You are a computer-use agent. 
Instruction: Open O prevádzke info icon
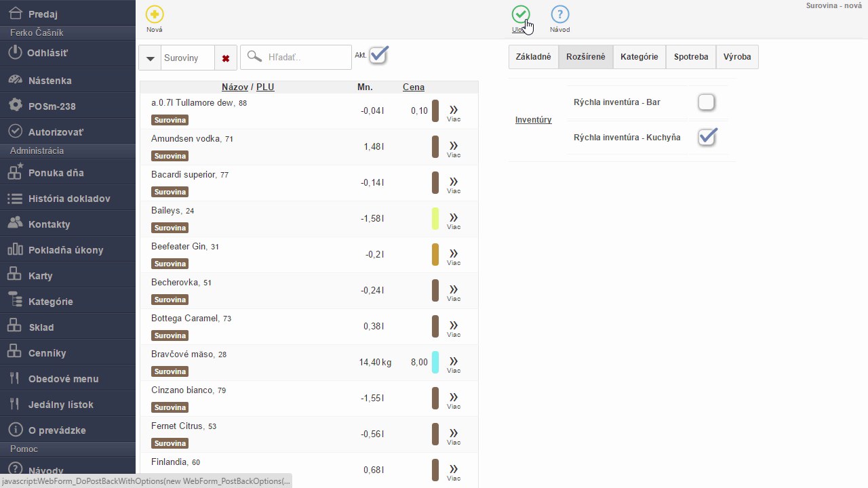pyautogui.click(x=15, y=430)
